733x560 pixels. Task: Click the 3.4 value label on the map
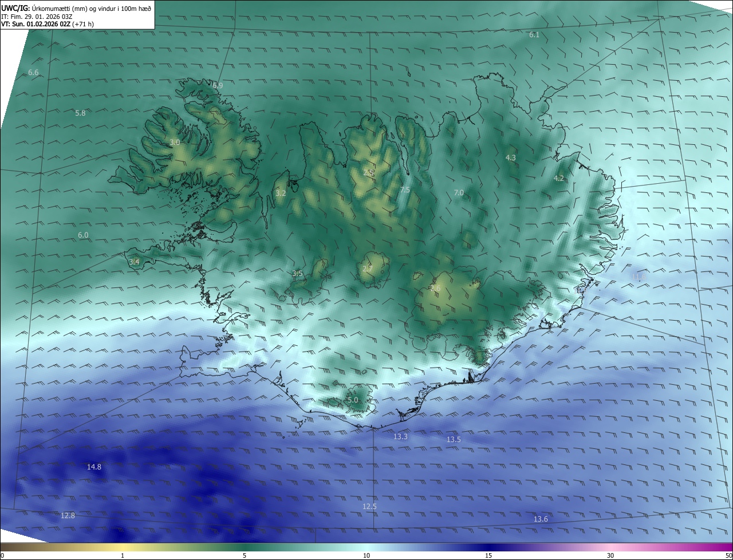(134, 262)
